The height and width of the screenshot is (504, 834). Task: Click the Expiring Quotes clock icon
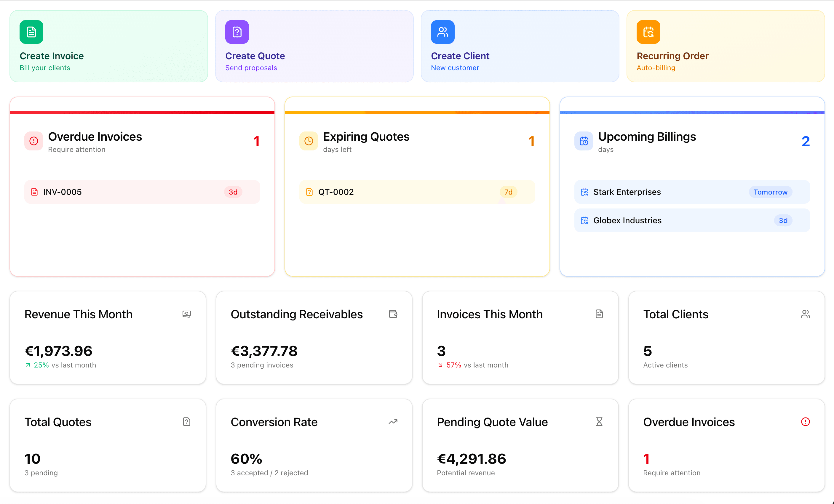309,141
